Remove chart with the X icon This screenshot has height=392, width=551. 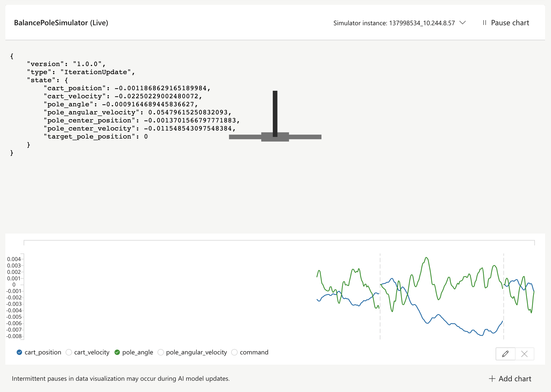[524, 354]
